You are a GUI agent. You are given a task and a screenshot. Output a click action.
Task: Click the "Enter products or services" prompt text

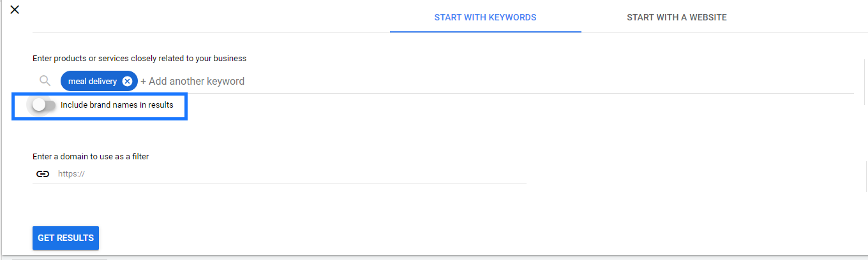(x=139, y=58)
